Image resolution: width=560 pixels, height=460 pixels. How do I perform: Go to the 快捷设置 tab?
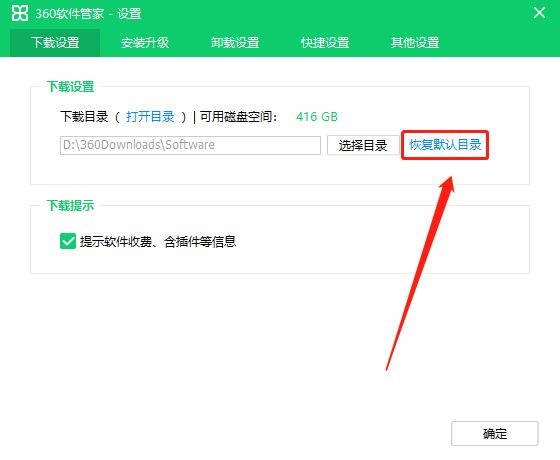pyautogui.click(x=325, y=42)
